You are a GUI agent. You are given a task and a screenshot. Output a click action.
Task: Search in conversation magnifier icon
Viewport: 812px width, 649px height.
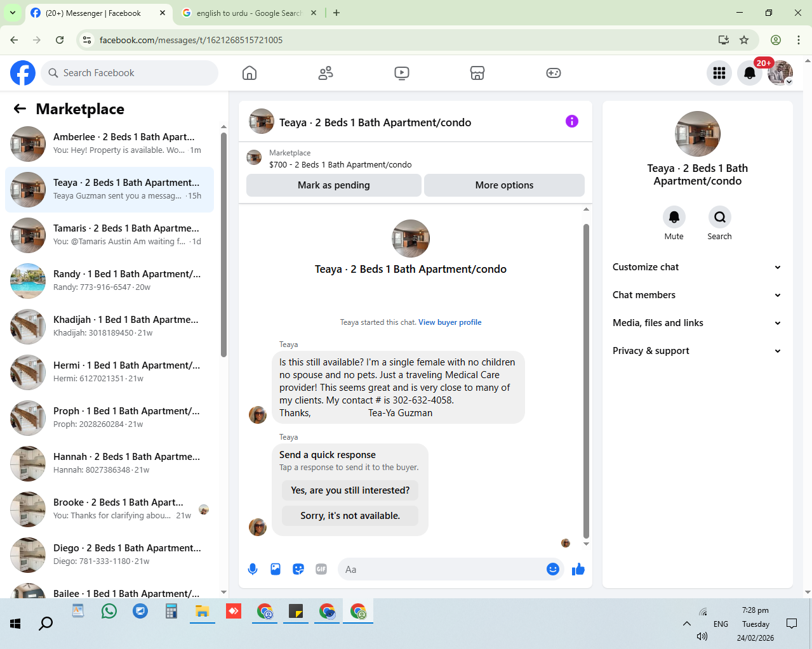pyautogui.click(x=720, y=217)
